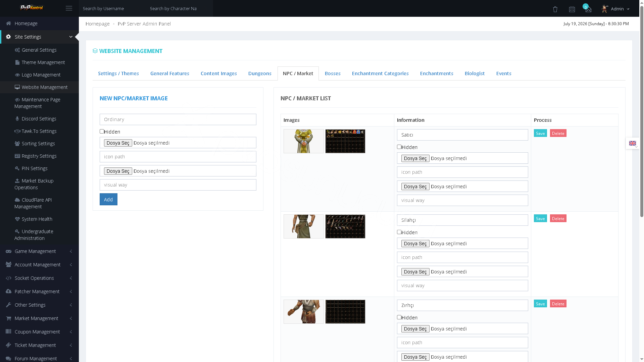This screenshot has width=644, height=362.
Task: Click the Logo Management eye icon
Action: tap(17, 75)
